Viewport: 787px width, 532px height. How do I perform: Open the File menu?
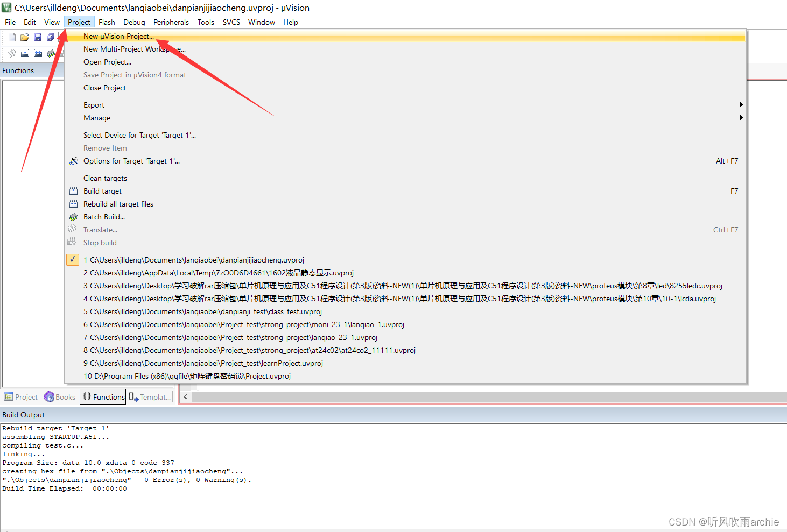click(10, 22)
